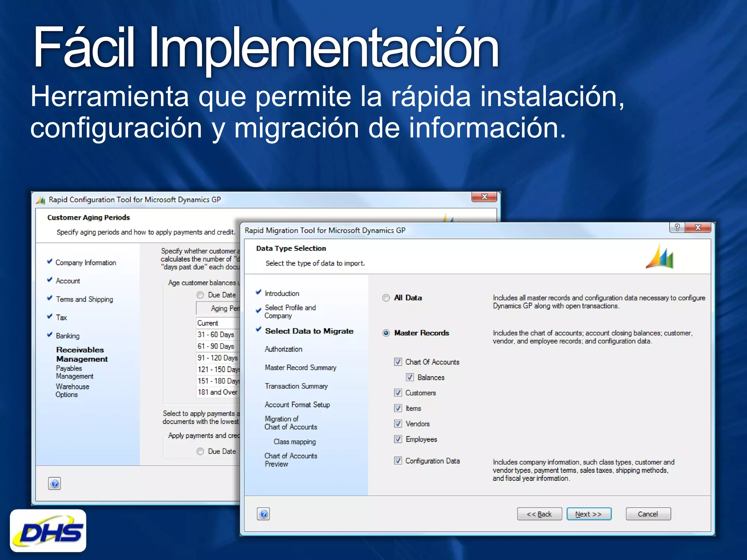Click the Current aging period row

pyautogui.click(x=218, y=323)
